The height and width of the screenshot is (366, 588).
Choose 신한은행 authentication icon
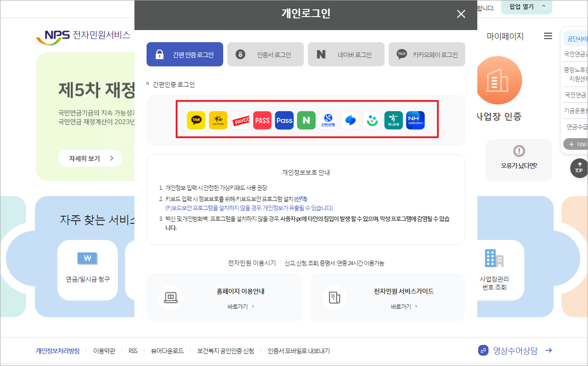point(328,120)
